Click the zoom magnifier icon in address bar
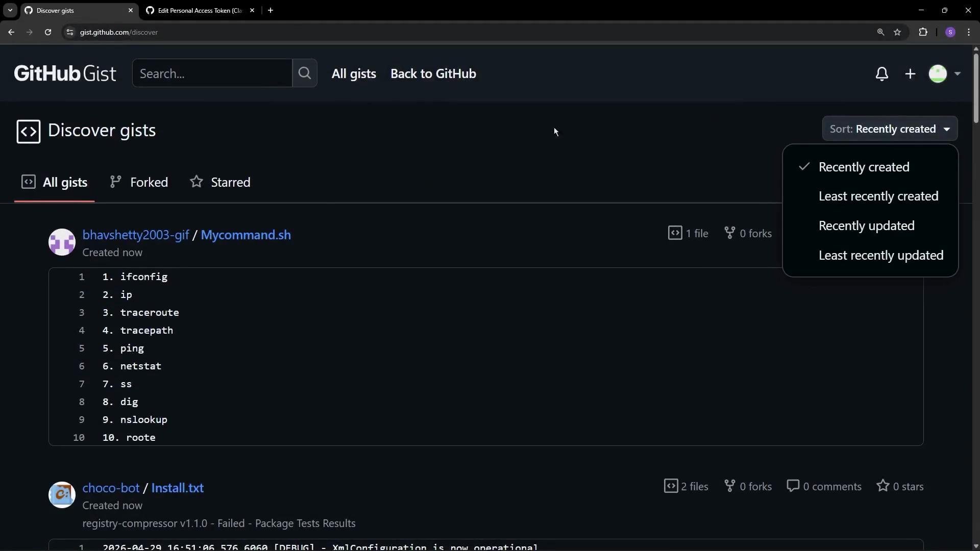The image size is (980, 551). [880, 32]
